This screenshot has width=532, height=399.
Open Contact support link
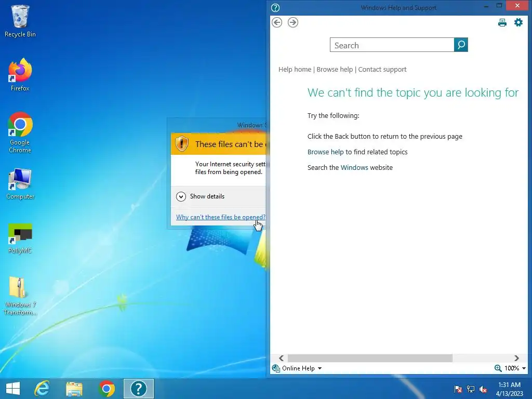click(382, 69)
